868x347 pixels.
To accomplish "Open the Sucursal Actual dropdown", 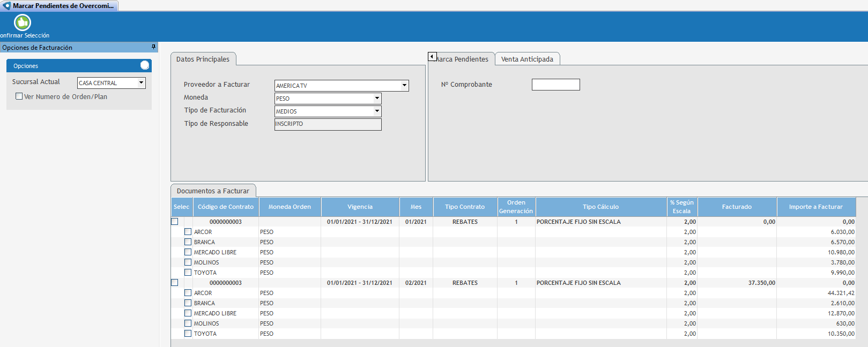I will pyautogui.click(x=142, y=83).
